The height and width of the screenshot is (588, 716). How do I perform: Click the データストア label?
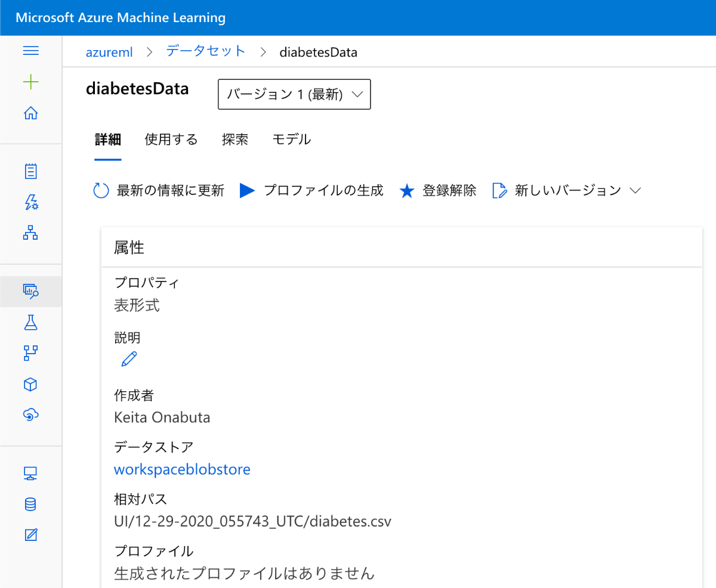153,447
